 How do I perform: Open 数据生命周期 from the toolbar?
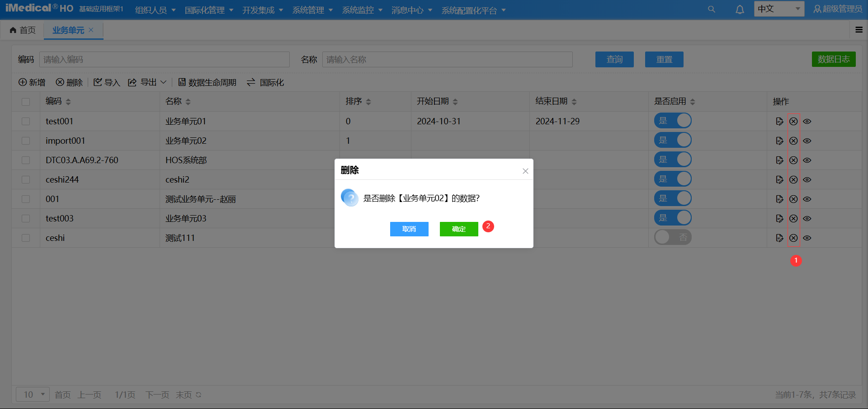[x=207, y=82]
